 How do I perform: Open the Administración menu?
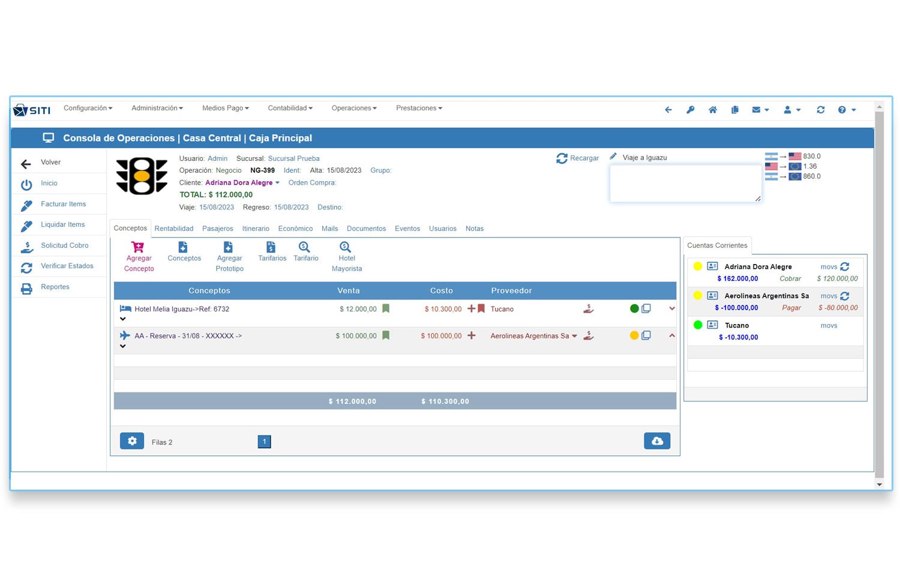click(157, 108)
